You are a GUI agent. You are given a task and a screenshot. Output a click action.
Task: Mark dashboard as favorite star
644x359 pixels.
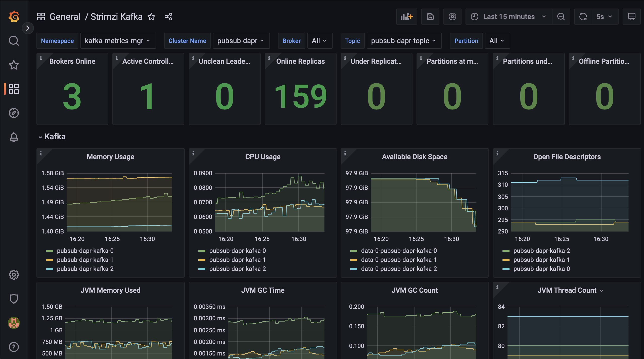tap(151, 17)
